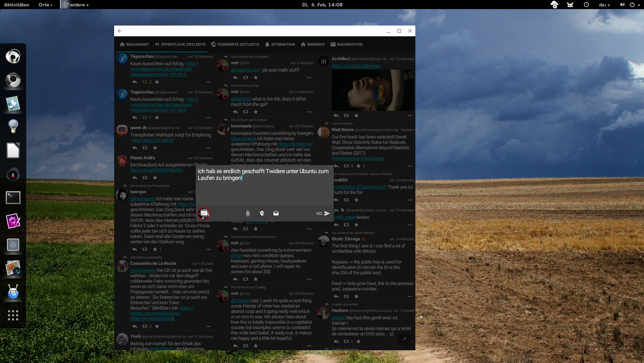
Task: Click the account avatar in the compose box
Action: point(203,213)
